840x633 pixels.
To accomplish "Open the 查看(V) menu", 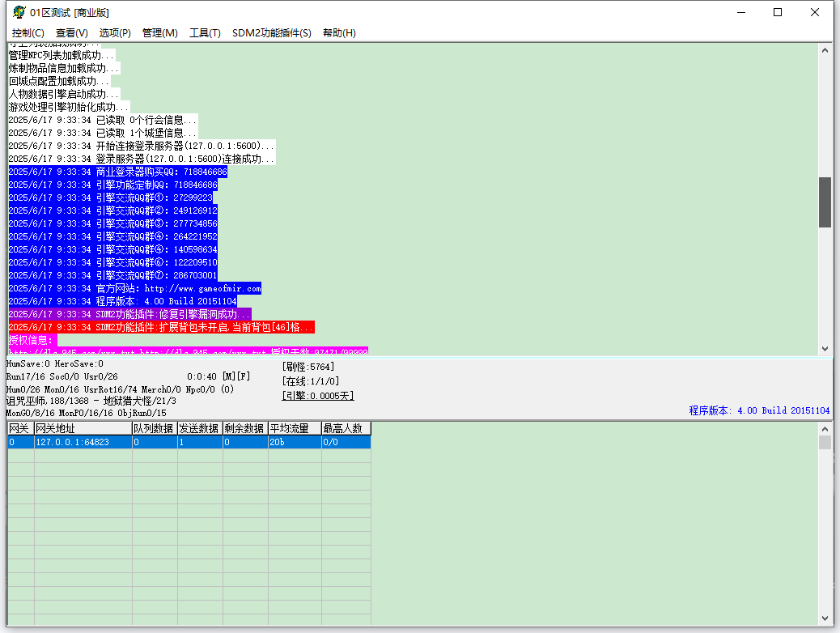I will [x=72, y=32].
